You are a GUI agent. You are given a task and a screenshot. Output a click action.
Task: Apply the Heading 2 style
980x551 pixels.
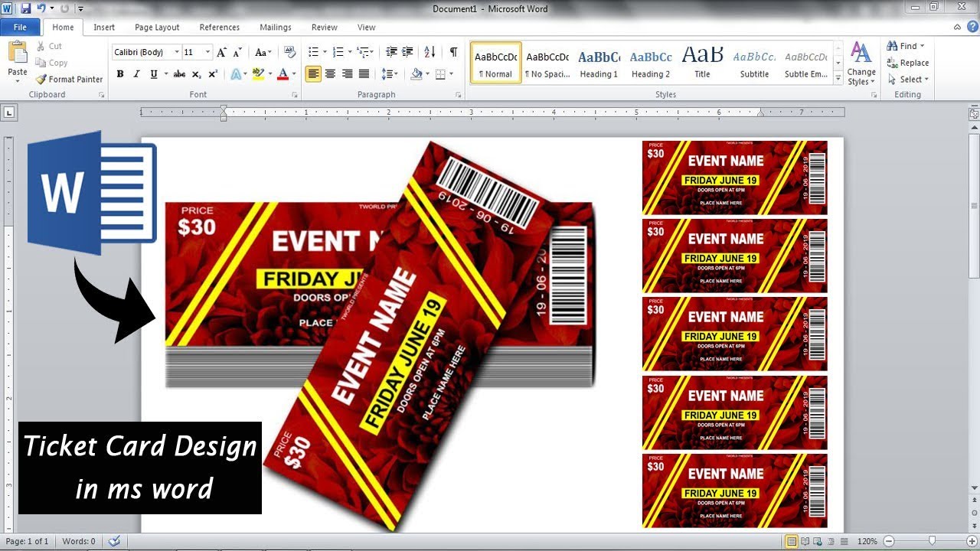pyautogui.click(x=651, y=64)
